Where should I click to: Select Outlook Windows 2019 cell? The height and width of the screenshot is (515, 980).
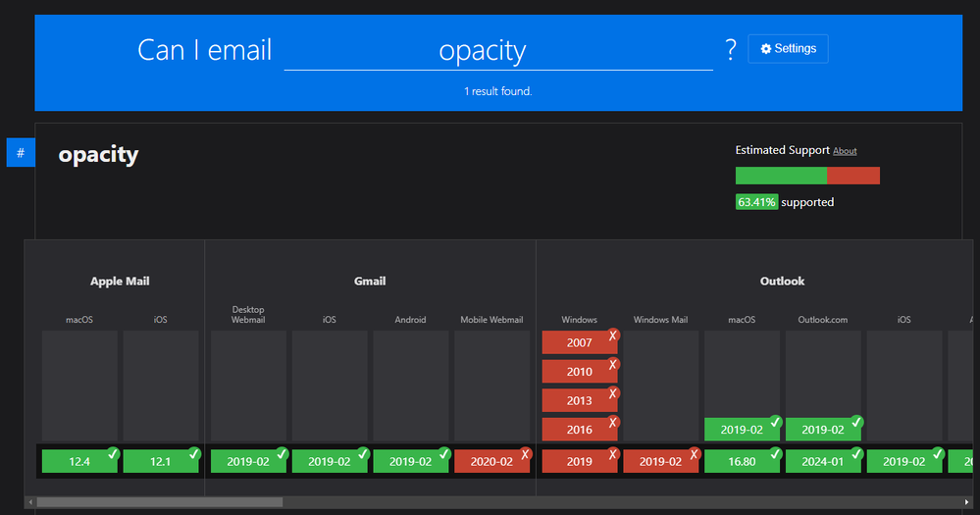pyautogui.click(x=580, y=461)
